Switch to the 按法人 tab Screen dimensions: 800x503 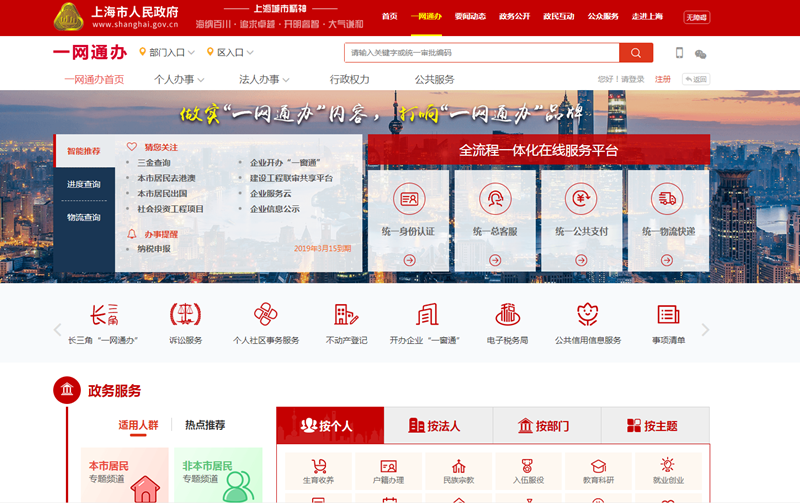[x=435, y=426]
